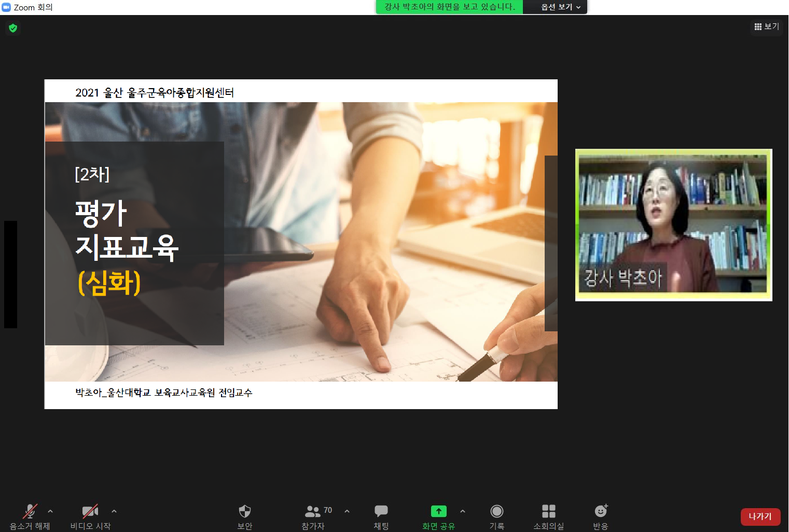Click the yellow (심화) text on slide
The image size is (789, 532).
109,283
